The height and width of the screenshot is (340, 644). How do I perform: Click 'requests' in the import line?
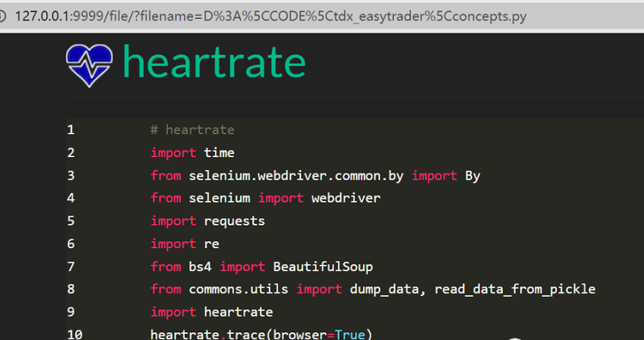pyautogui.click(x=235, y=222)
